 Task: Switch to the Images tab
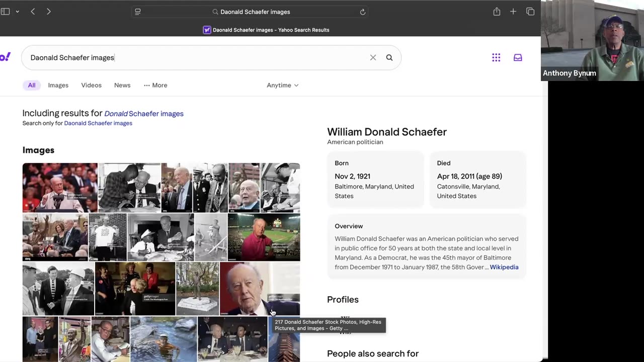[x=58, y=85]
